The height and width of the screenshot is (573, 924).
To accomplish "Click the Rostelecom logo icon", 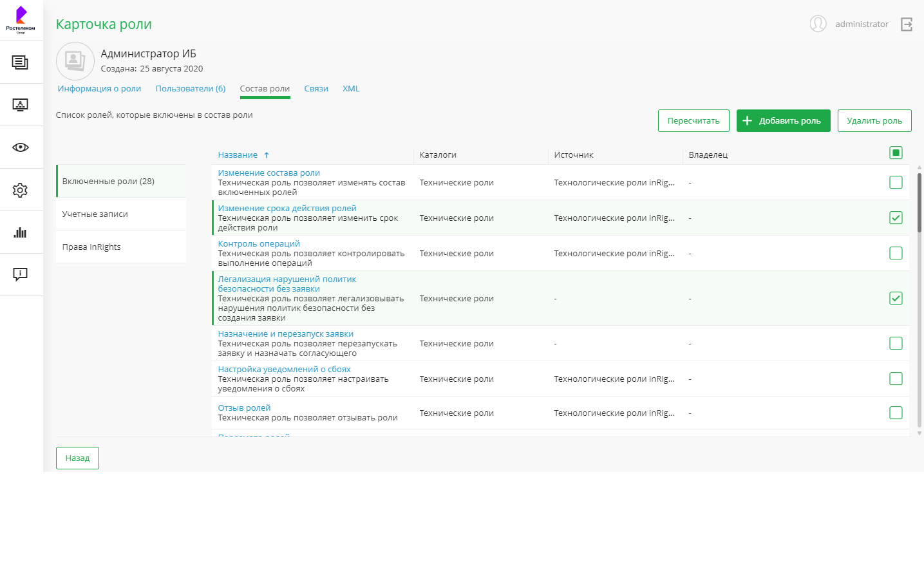I will 21,19.
